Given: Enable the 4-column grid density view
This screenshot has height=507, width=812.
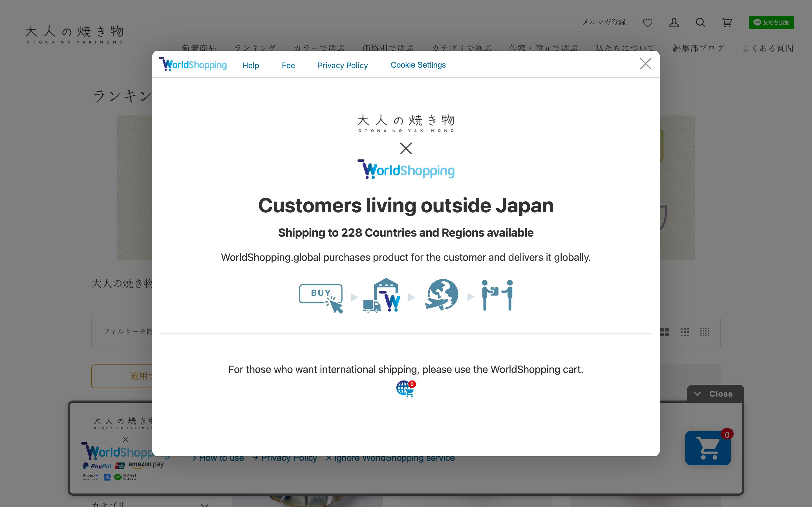Looking at the screenshot, I should point(704,332).
